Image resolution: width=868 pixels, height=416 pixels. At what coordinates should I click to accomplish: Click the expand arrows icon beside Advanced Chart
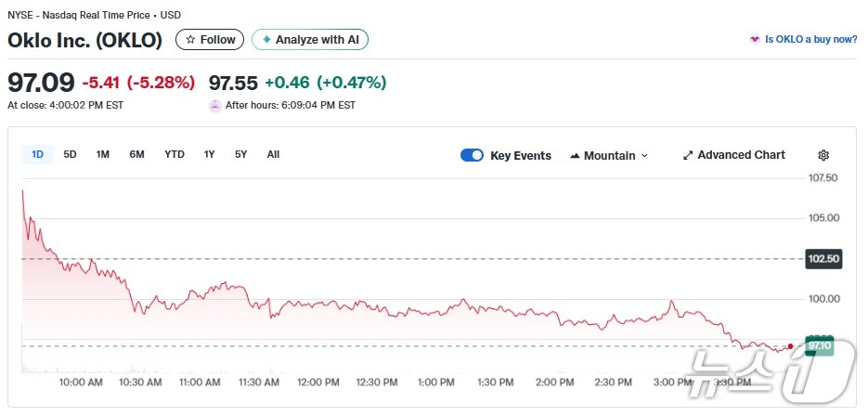(688, 155)
